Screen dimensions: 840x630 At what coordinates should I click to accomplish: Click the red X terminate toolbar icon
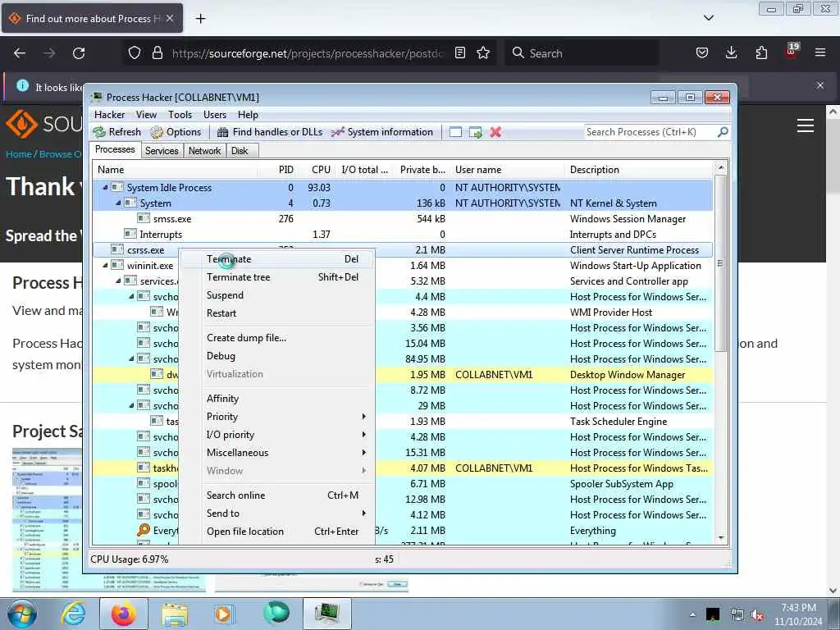(x=495, y=132)
